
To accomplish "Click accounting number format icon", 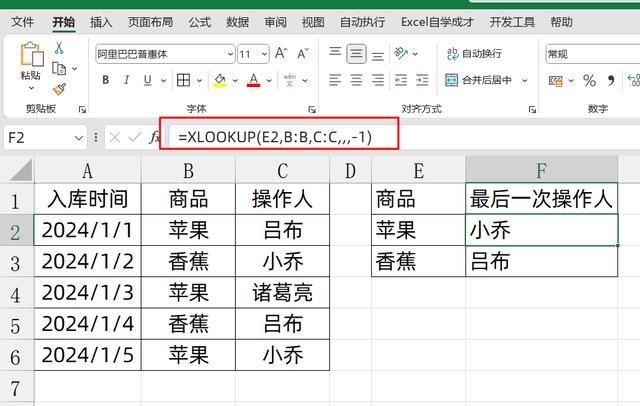I will [556, 80].
